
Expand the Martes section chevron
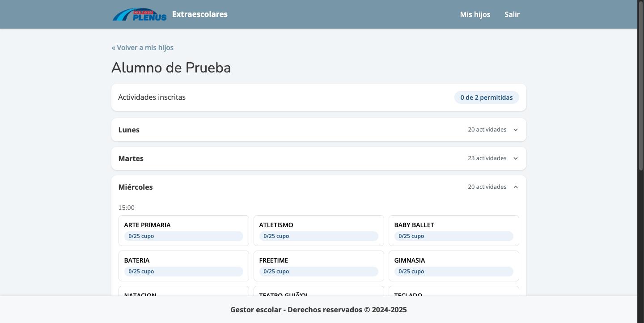pyautogui.click(x=516, y=158)
